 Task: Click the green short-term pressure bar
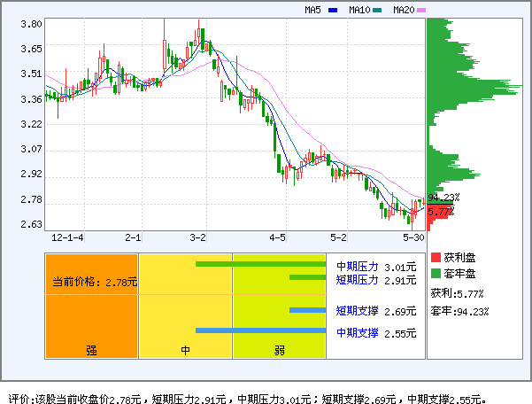coord(307,277)
